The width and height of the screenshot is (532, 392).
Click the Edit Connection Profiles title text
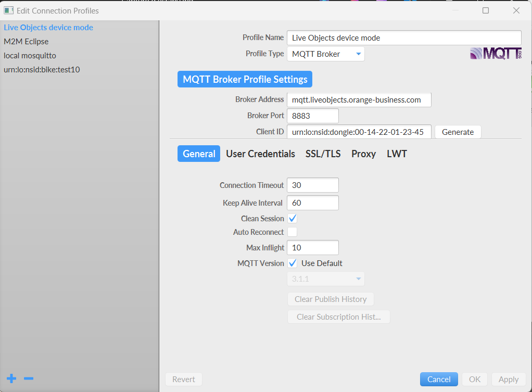coord(58,11)
